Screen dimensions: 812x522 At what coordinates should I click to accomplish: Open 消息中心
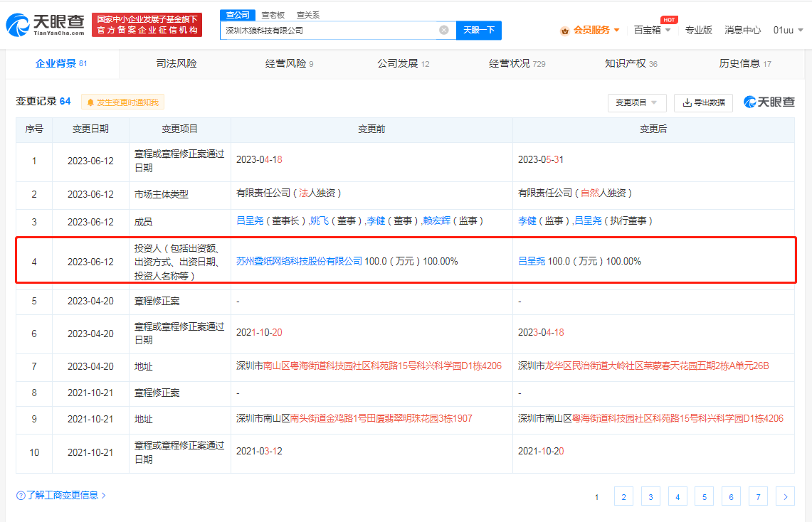coord(742,30)
